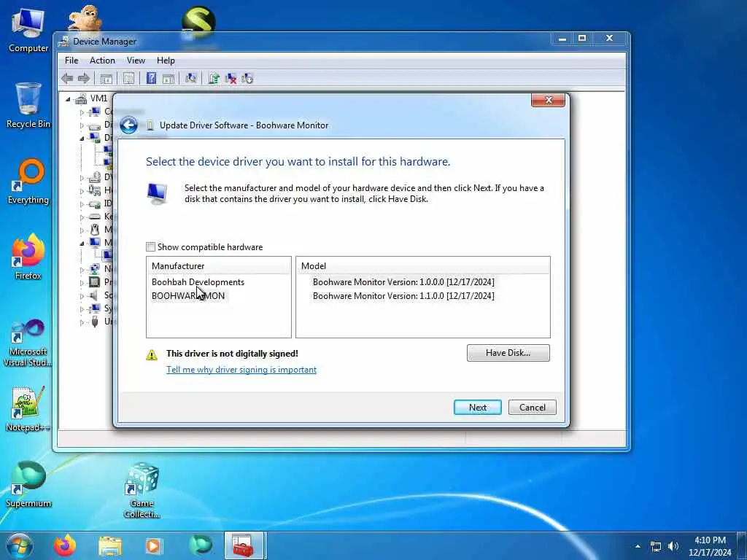Image resolution: width=747 pixels, height=560 pixels.
Task: Expand the Sound node arrow in tree
Action: [82, 296]
